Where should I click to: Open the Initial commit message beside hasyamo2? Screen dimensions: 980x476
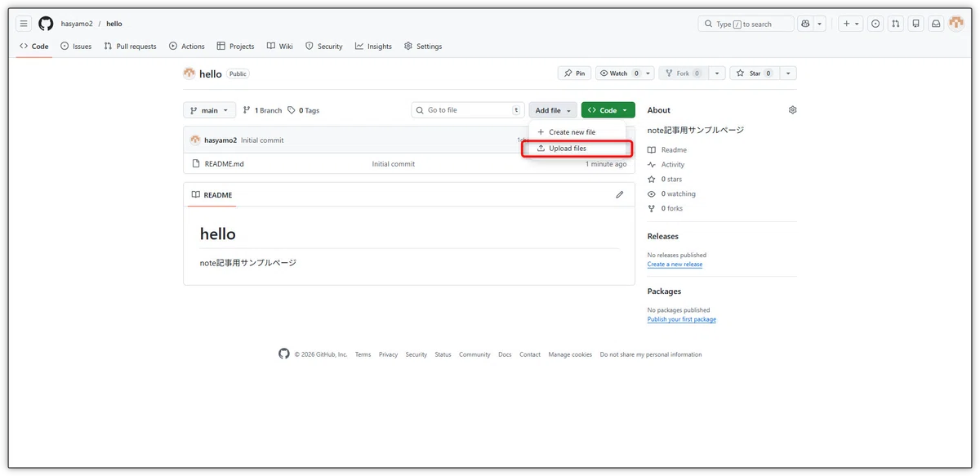tap(262, 140)
